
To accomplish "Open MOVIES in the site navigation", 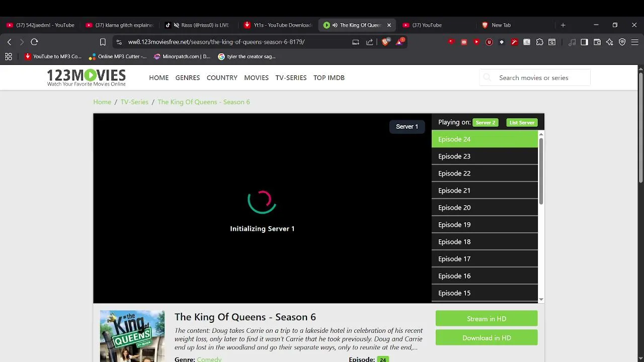I will 256,78.
